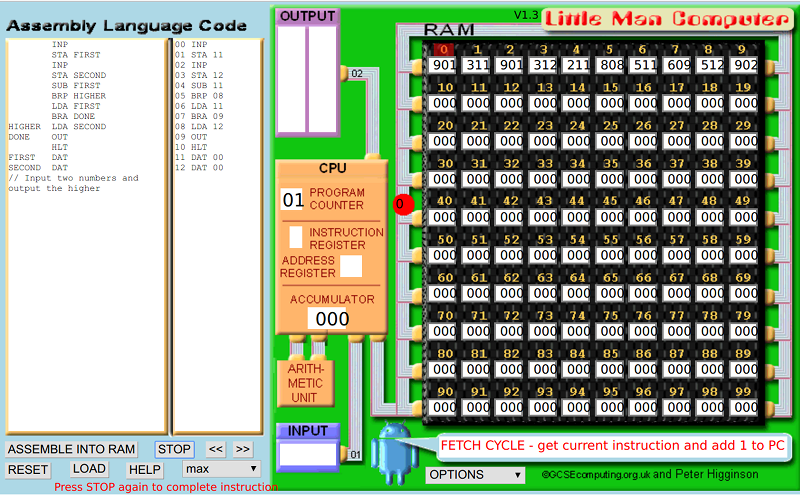Open HELP
This screenshot has width=800, height=495.
(145, 469)
